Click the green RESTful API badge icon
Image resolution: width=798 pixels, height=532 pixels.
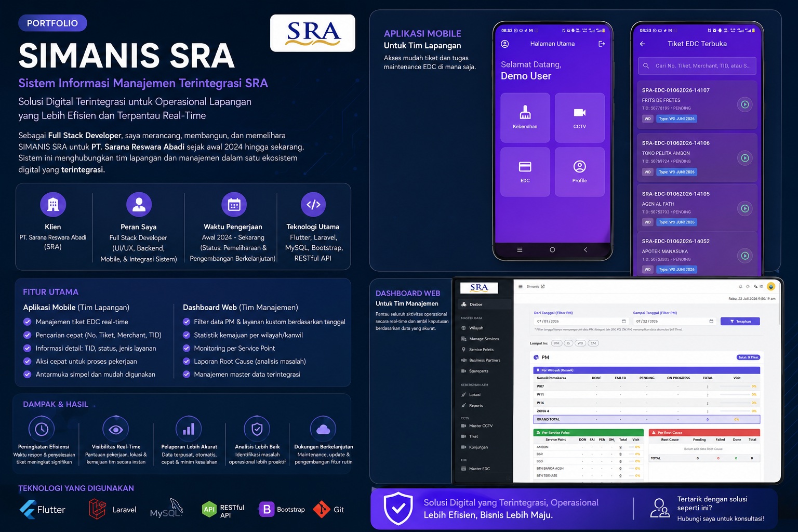pos(209,510)
